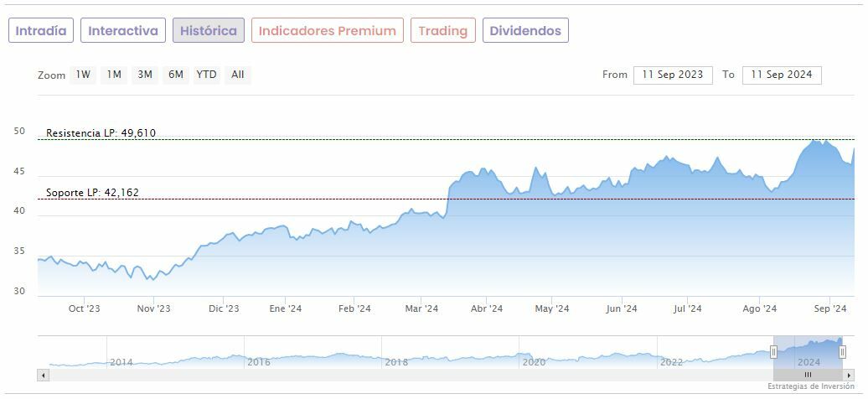Zoom chart to YTD
This screenshot has width=868, height=399.
coord(206,75)
